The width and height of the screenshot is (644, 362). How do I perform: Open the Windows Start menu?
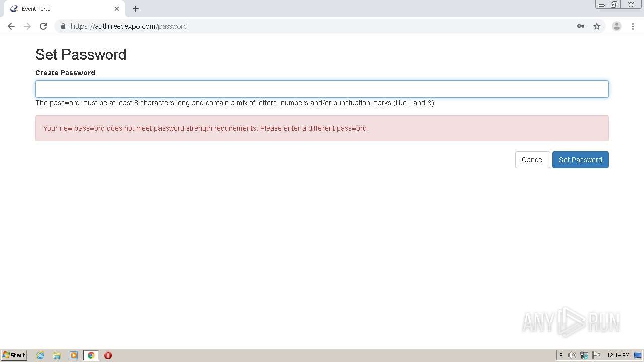(14, 355)
